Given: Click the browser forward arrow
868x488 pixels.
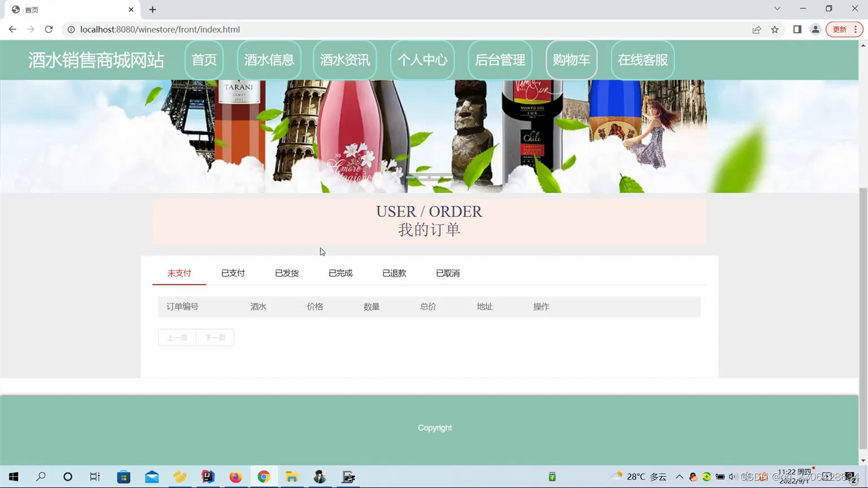Looking at the screenshot, I should pyautogui.click(x=31, y=29).
